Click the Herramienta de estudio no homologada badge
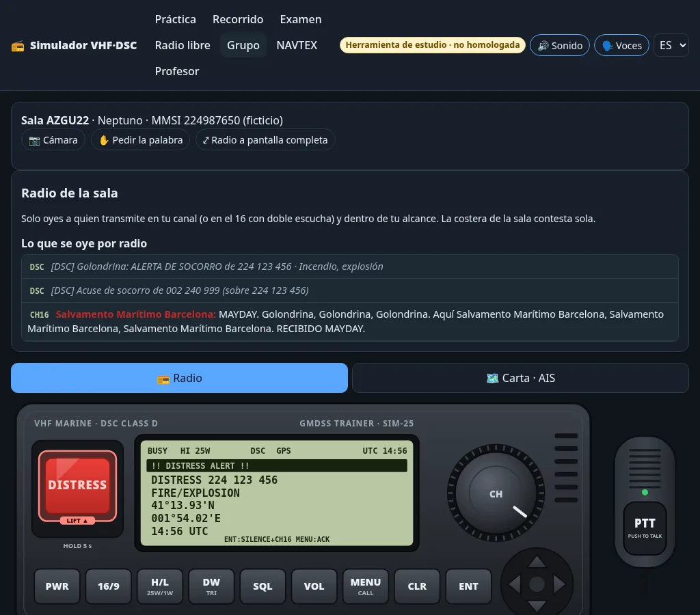The image size is (700, 615). pyautogui.click(x=433, y=45)
